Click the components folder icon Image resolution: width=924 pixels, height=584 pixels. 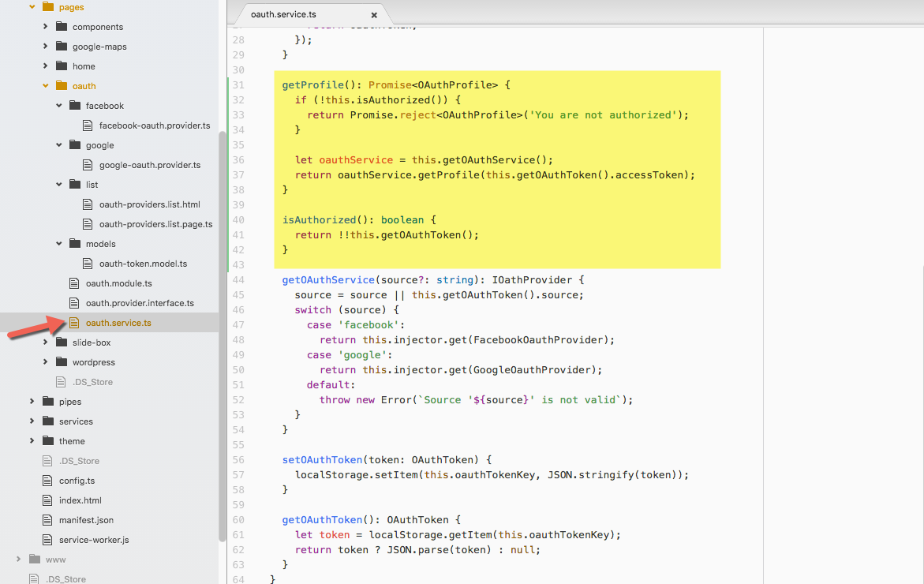(x=62, y=27)
